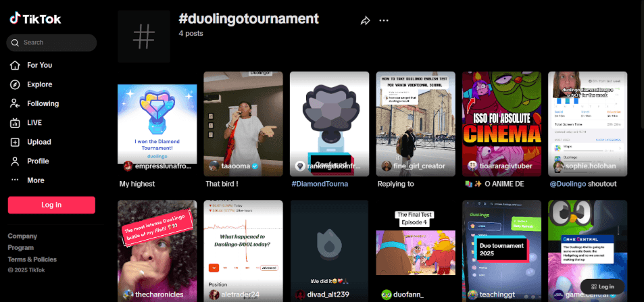This screenshot has width=644, height=302.
Task: Click the taaooma avatar icon
Action: tap(214, 166)
